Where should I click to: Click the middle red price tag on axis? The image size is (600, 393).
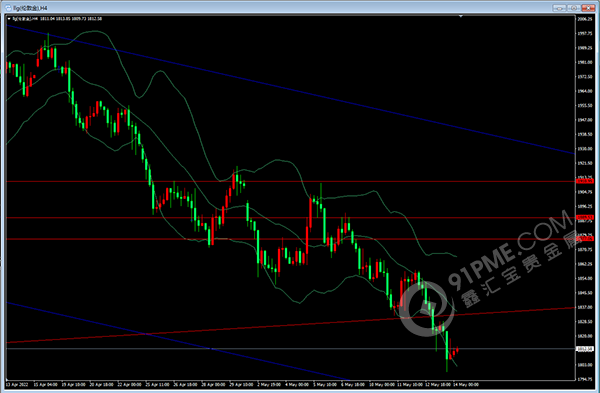pos(584,217)
